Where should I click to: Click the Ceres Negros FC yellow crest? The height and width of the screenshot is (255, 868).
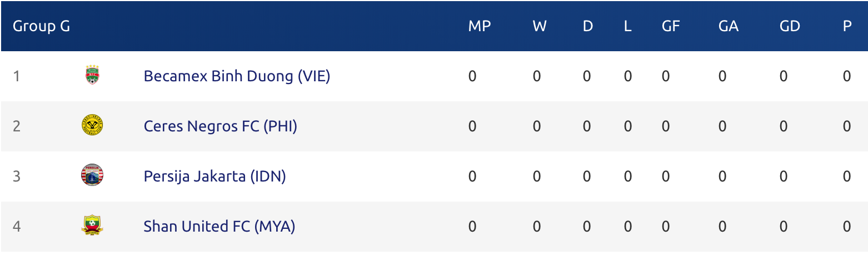(x=92, y=126)
